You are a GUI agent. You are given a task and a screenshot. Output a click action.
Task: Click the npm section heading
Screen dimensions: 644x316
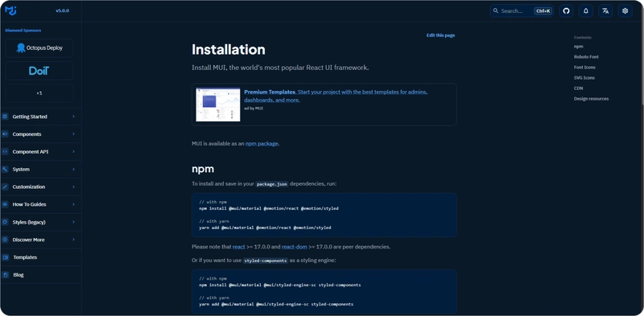(x=203, y=169)
